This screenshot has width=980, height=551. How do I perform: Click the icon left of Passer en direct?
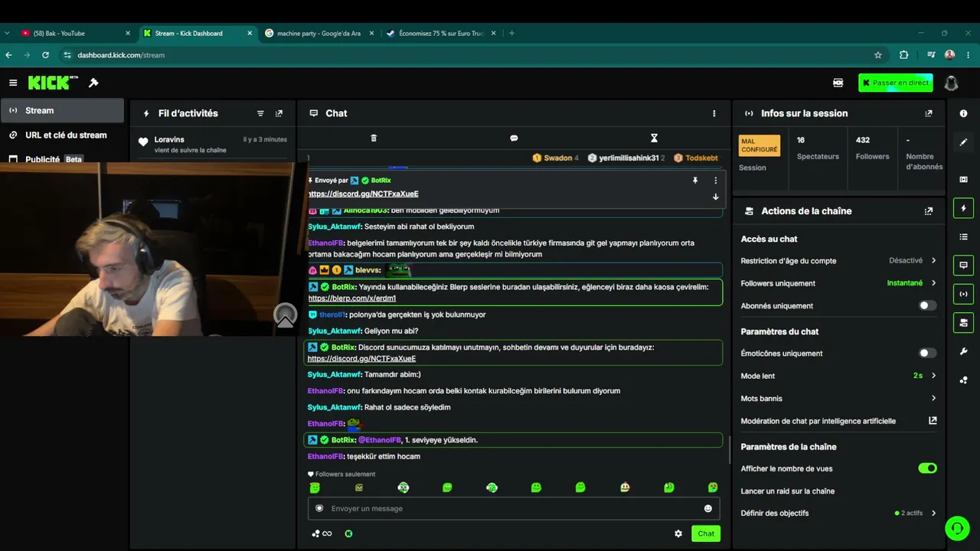[x=838, y=83]
